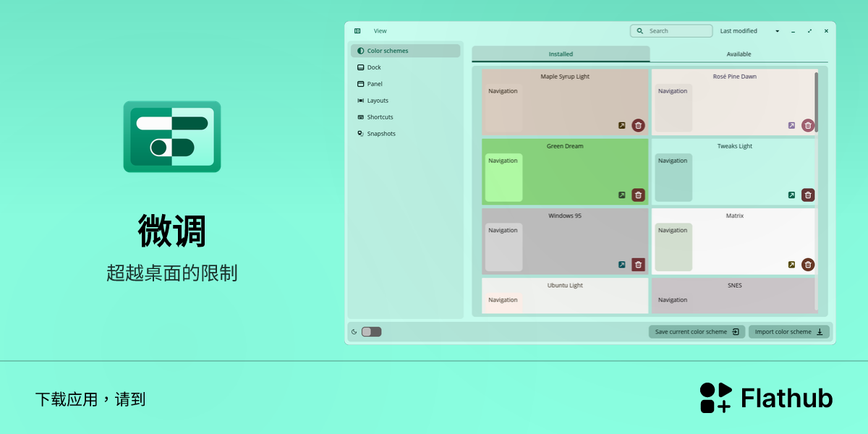The image size is (868, 434).
Task: Click the Import color scheme button
Action: (x=789, y=332)
